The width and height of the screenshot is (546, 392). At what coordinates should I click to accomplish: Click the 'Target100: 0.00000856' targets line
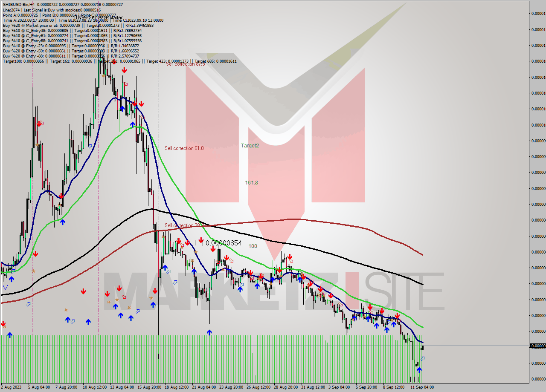point(119,61)
